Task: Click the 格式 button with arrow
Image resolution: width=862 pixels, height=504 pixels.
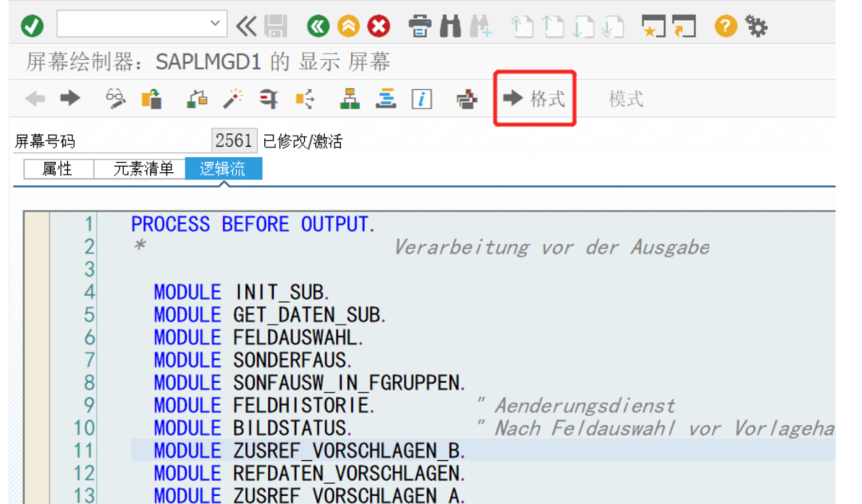Action: pyautogui.click(x=534, y=99)
